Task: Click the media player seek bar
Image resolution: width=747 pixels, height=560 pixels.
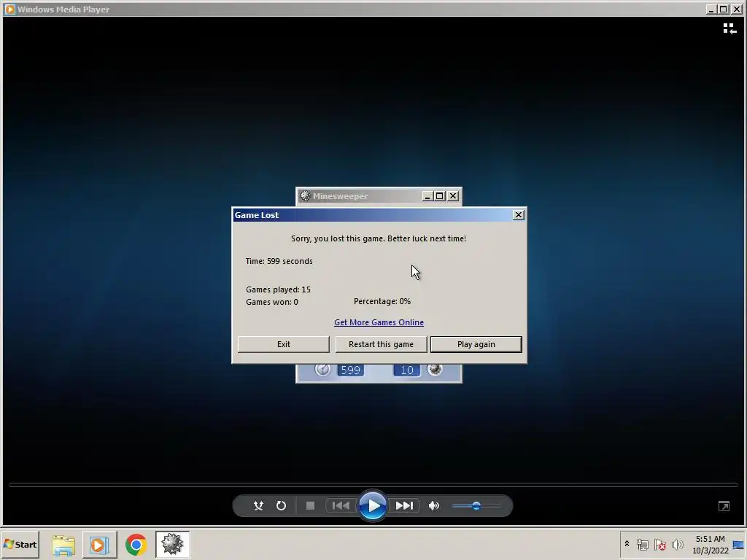Action: click(373, 485)
